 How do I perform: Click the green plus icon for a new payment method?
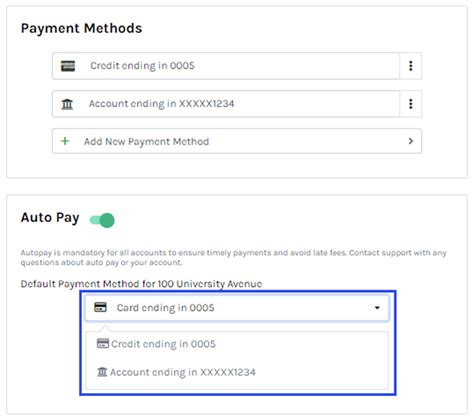(65, 141)
